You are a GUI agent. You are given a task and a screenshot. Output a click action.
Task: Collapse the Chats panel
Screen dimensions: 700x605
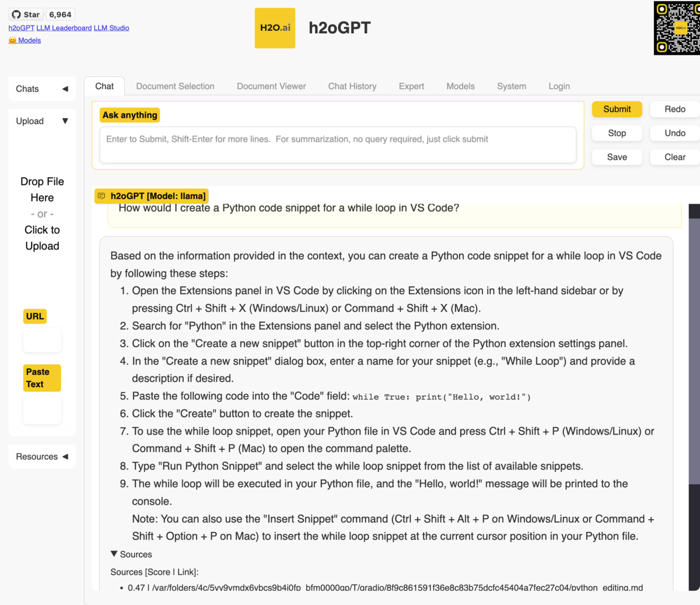pos(65,89)
